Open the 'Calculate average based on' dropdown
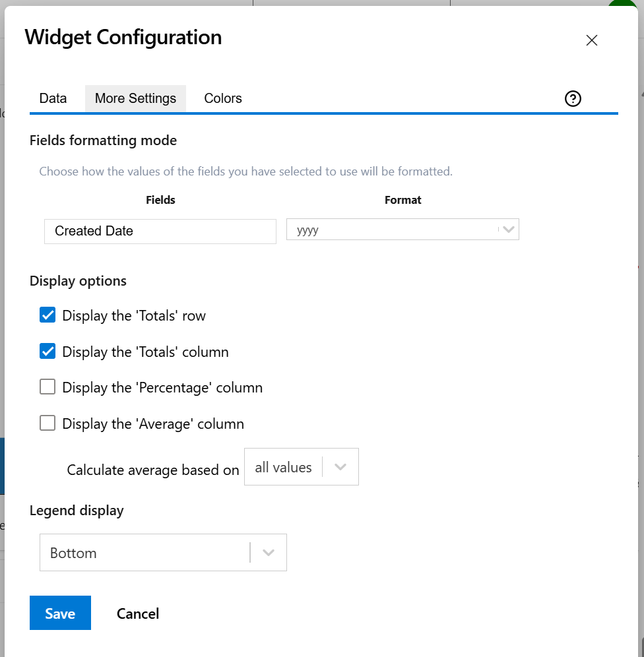This screenshot has height=657, width=644. (301, 466)
